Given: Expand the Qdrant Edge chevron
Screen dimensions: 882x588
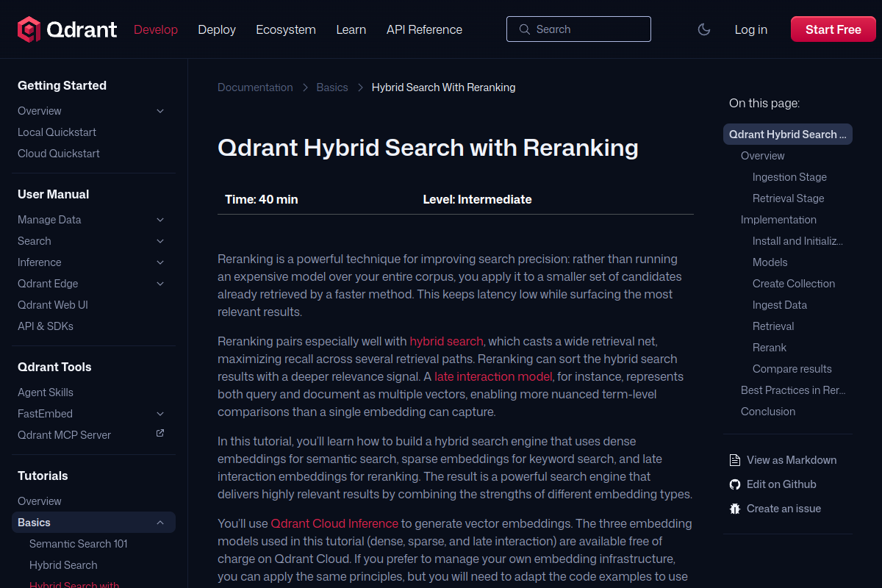Looking at the screenshot, I should point(160,284).
